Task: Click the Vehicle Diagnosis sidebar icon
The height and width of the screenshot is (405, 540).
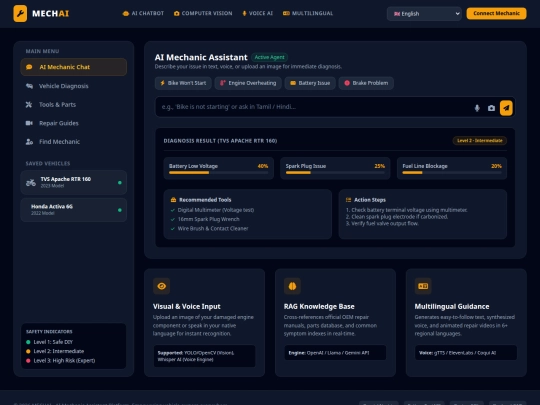Action: 29,86
